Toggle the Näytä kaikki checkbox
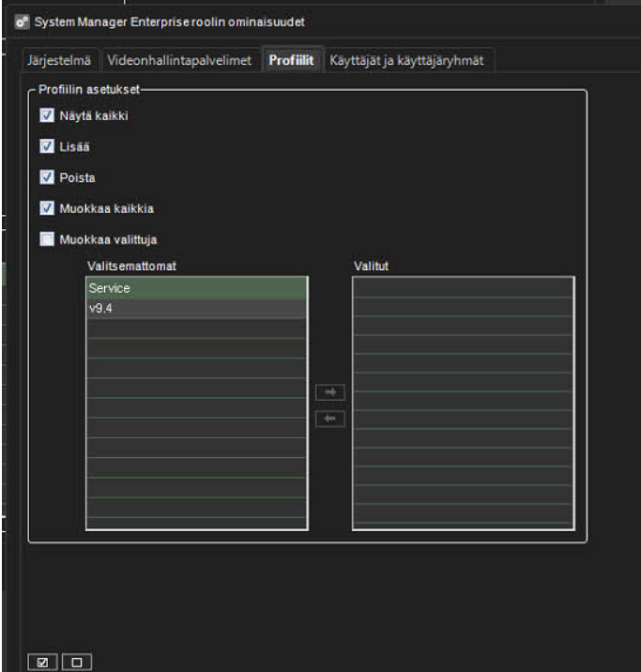Screen dimensions: 641x672 (x=47, y=116)
